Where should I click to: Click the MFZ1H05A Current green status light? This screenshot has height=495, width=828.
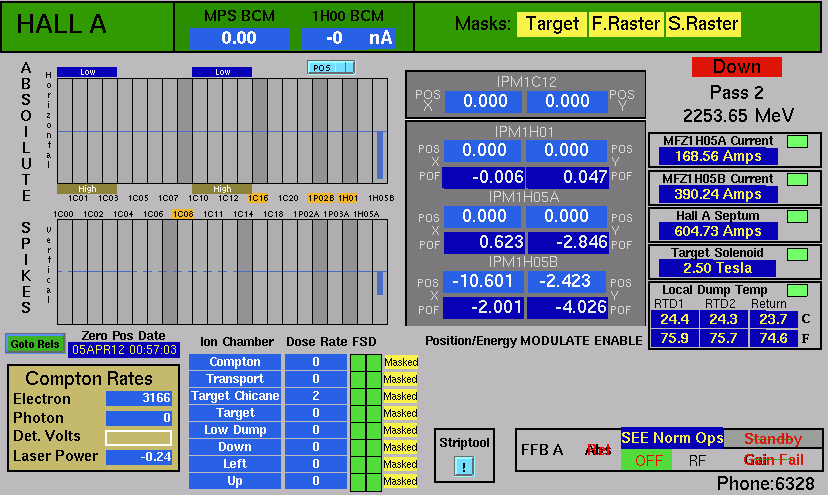pos(797,141)
